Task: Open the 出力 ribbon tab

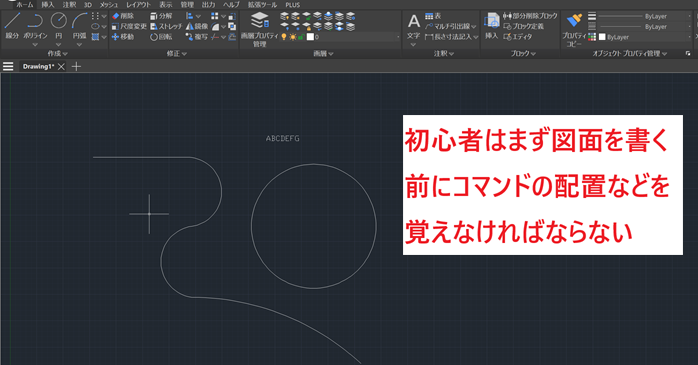Action: [x=208, y=4]
